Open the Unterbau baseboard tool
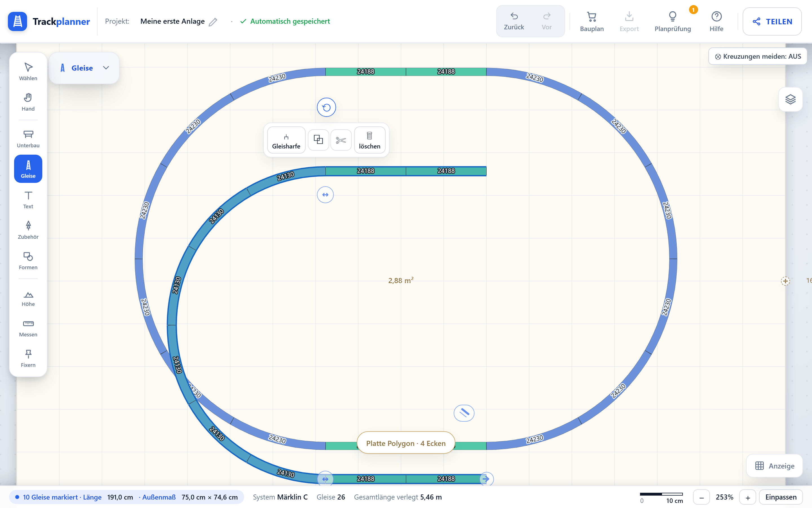The width and height of the screenshot is (812, 508). [x=28, y=139]
